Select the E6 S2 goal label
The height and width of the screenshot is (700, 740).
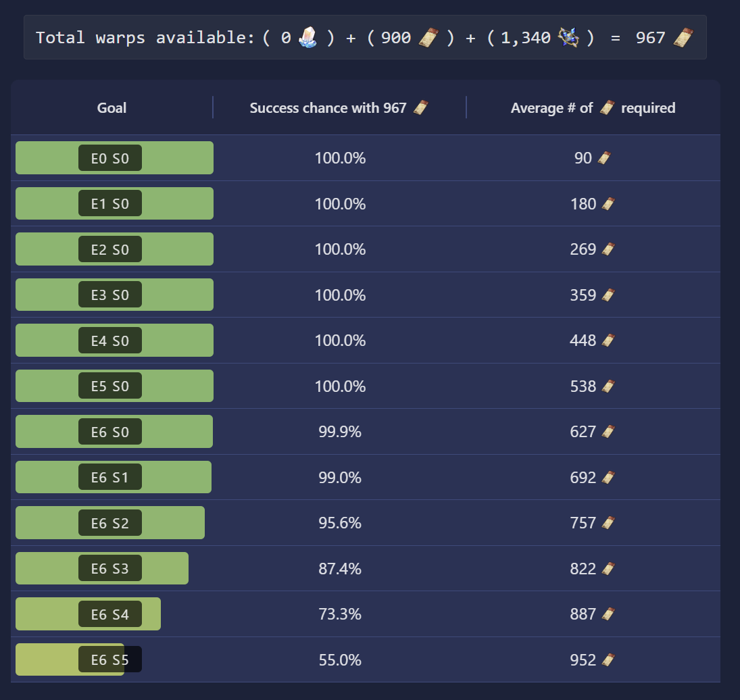click(x=110, y=523)
